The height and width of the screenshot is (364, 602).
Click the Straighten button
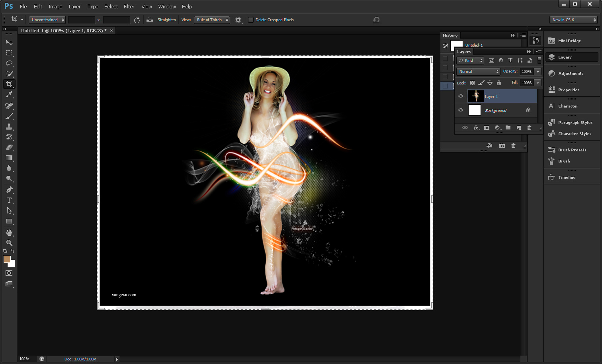(x=167, y=20)
